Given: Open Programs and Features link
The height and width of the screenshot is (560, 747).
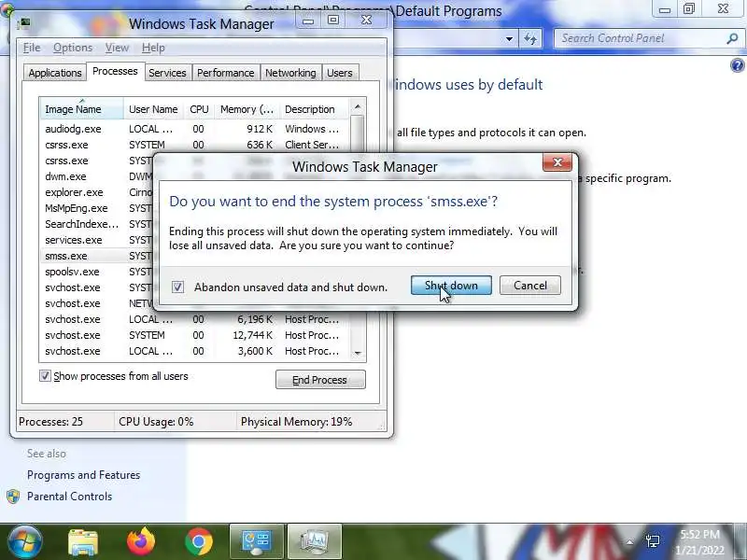Looking at the screenshot, I should tap(83, 475).
